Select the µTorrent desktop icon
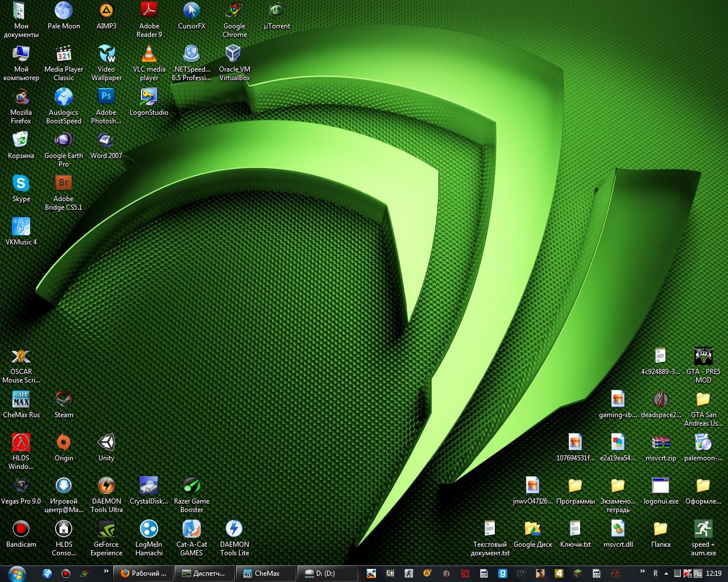This screenshot has width=728, height=582. pos(277,16)
